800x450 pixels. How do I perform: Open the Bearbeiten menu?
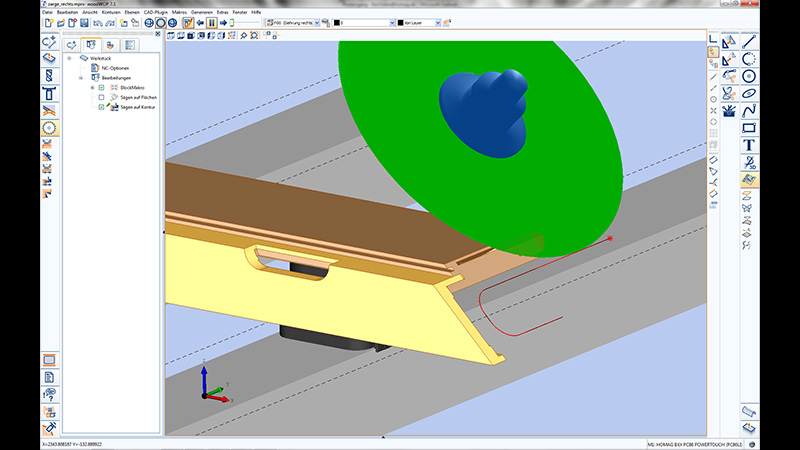67,12
